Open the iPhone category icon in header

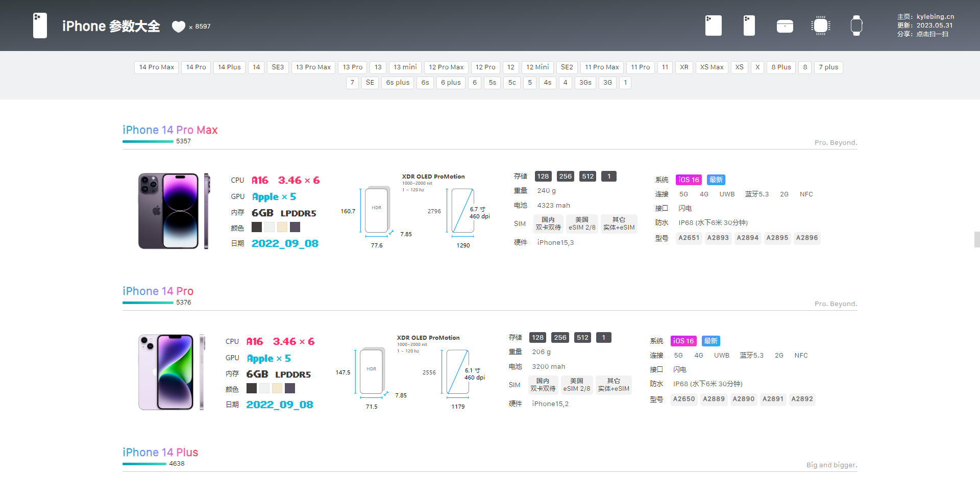coord(749,26)
